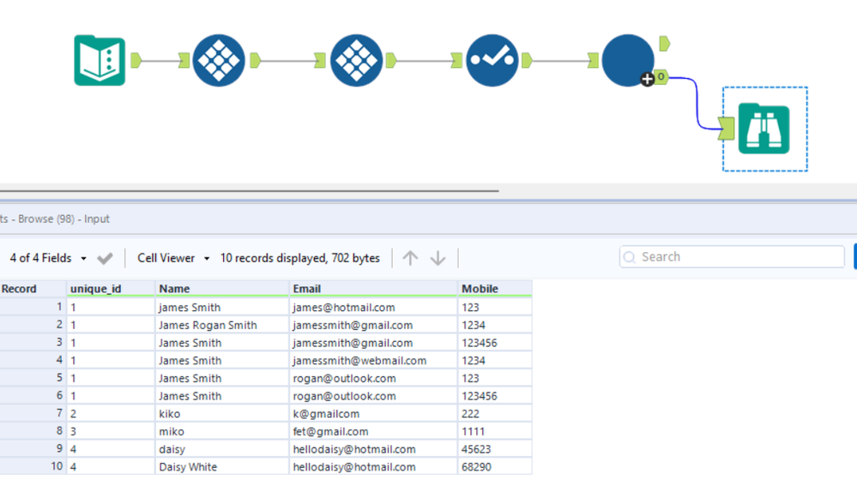Screen dimensions: 857x504
Task: Select the cell 'Daisy White'
Action: [x=222, y=467]
